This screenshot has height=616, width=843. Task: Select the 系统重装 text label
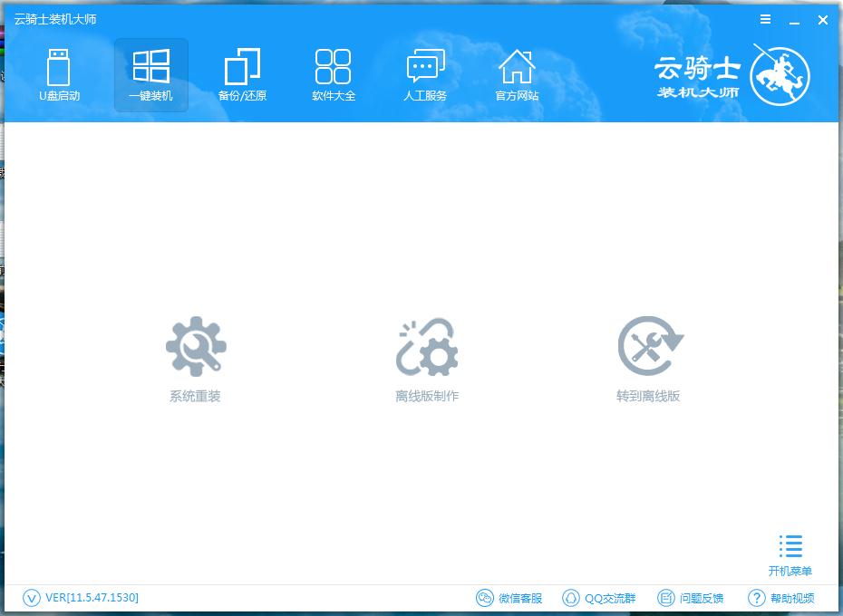pyautogui.click(x=195, y=396)
